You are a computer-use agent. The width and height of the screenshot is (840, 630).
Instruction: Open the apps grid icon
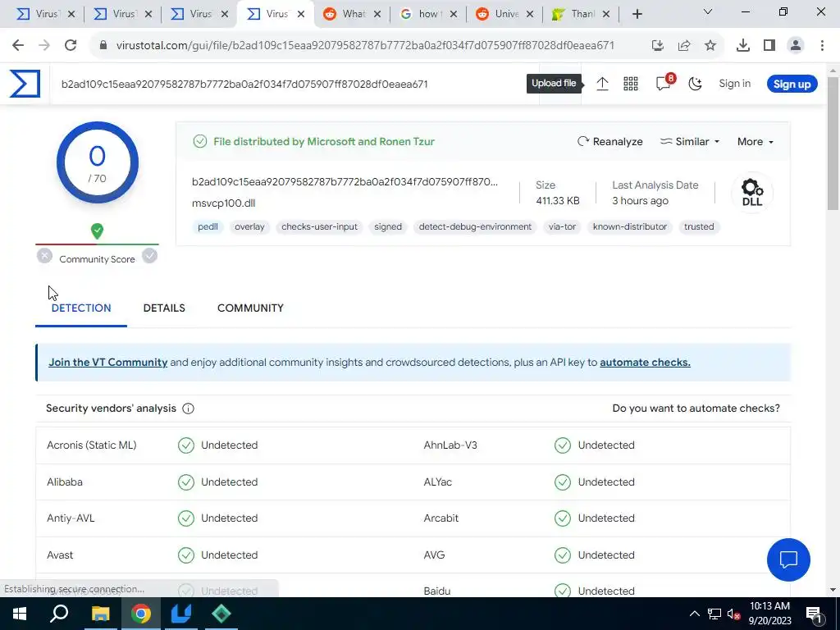[631, 84]
